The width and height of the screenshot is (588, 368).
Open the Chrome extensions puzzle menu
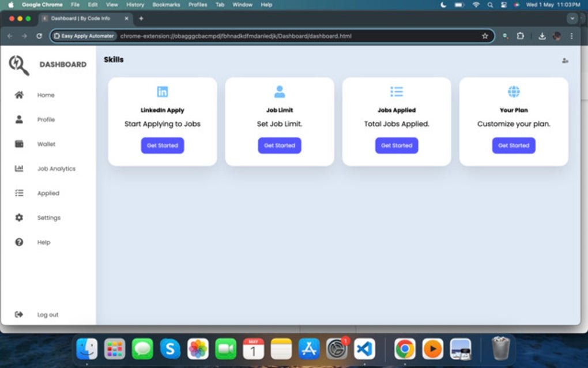coord(521,36)
